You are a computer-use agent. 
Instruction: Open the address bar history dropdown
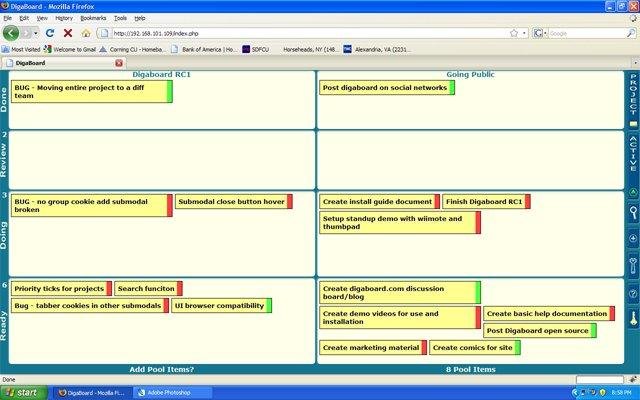coord(524,33)
